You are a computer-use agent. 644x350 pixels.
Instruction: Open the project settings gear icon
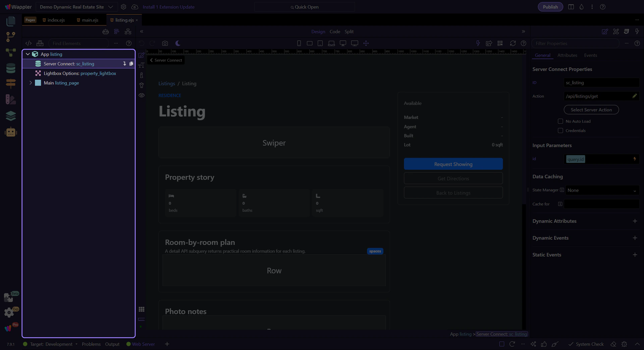coord(123,7)
